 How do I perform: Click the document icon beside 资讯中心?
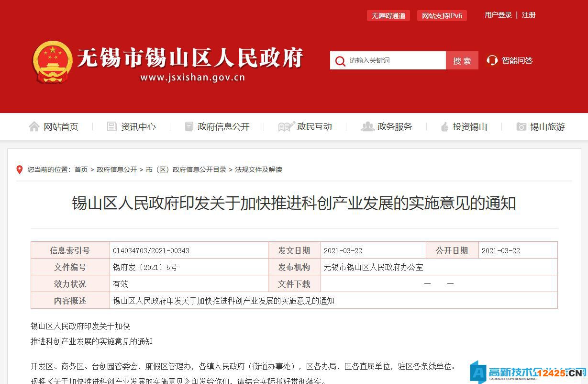click(x=112, y=126)
